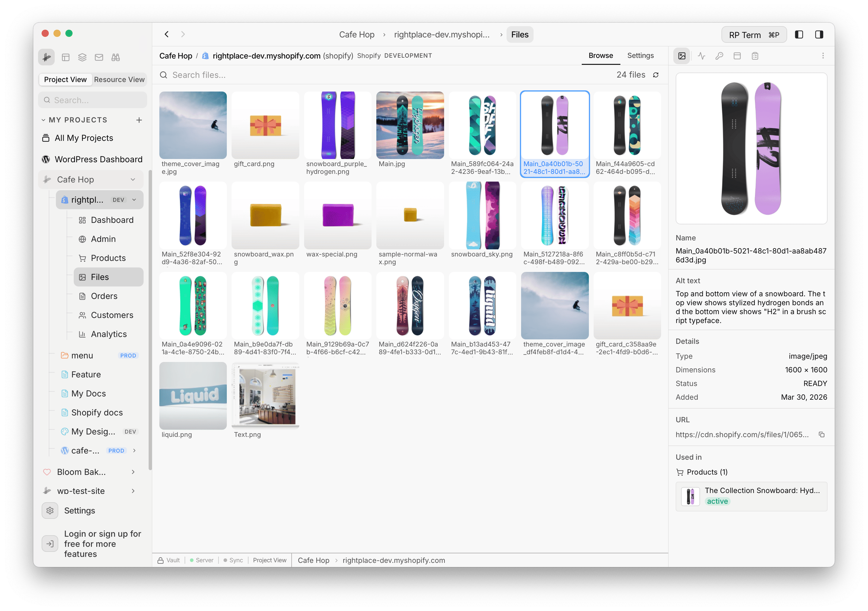This screenshot has height=611, width=868.
Task: Switch to the Settings tab
Action: pyautogui.click(x=640, y=56)
